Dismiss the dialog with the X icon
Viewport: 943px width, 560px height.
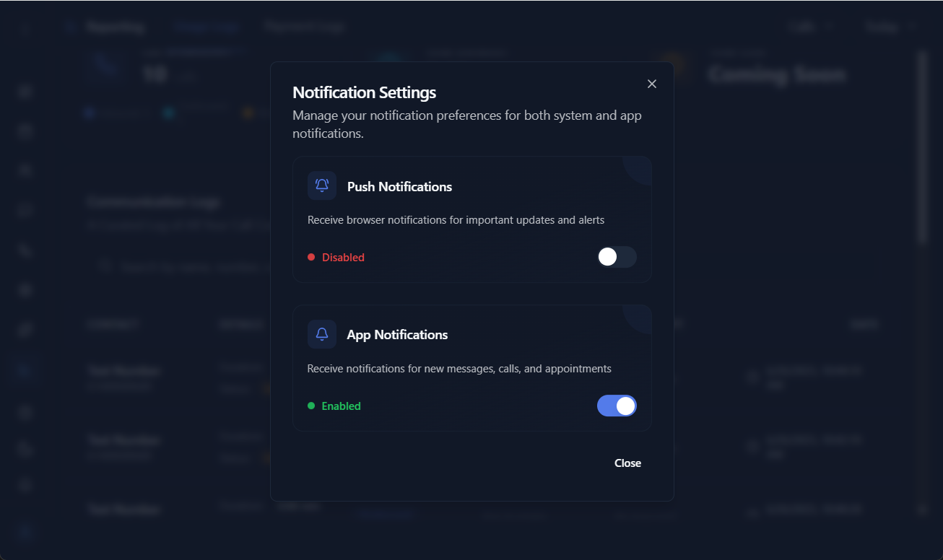pyautogui.click(x=652, y=84)
